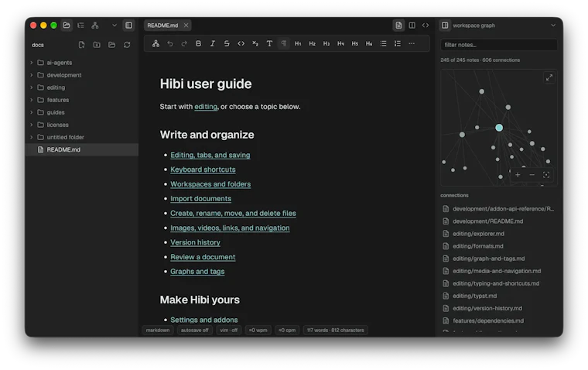Expand the guides folder
This screenshot has width=588, height=370.
32,112
